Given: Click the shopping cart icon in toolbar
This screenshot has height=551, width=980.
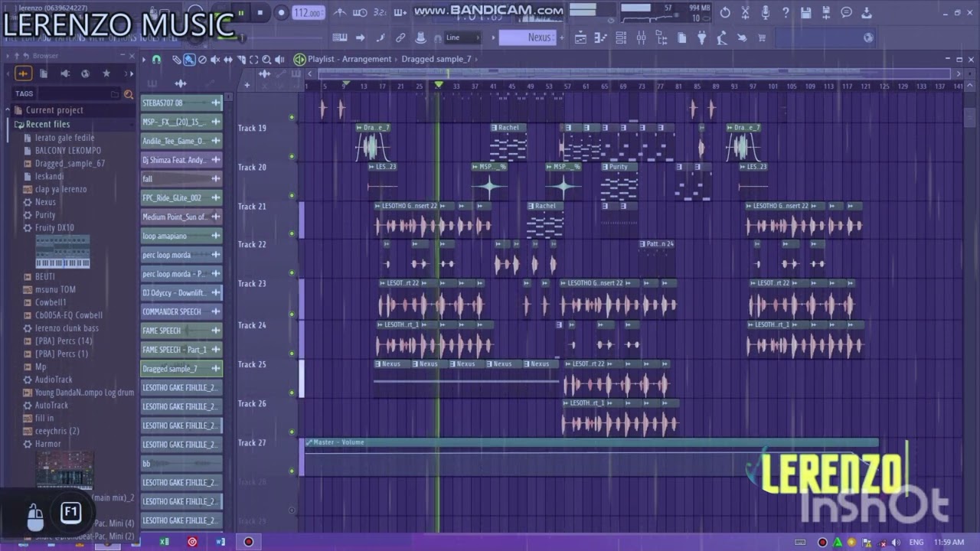Looking at the screenshot, I should [762, 37].
